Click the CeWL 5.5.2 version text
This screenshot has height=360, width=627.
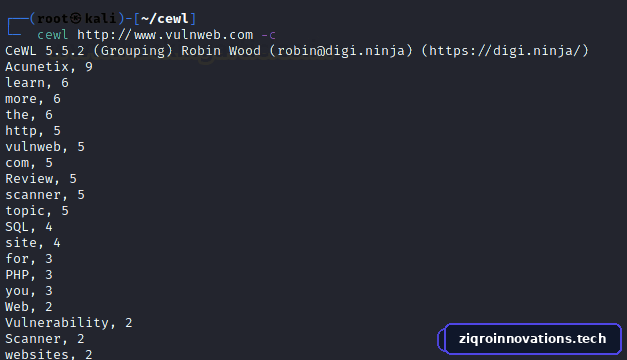[x=45, y=51]
